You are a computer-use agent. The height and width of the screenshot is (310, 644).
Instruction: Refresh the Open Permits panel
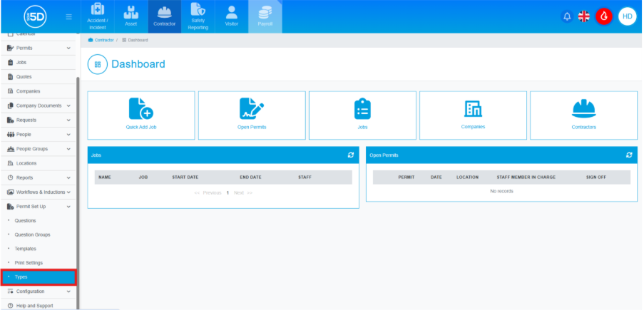click(629, 155)
